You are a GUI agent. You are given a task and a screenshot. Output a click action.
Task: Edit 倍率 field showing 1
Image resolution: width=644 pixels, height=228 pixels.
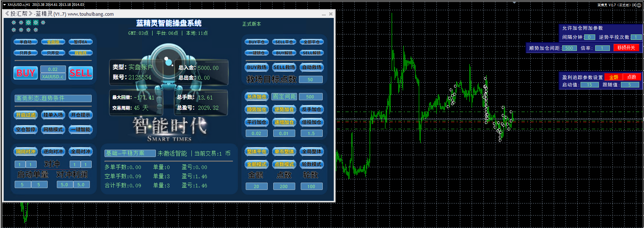coord(602,48)
